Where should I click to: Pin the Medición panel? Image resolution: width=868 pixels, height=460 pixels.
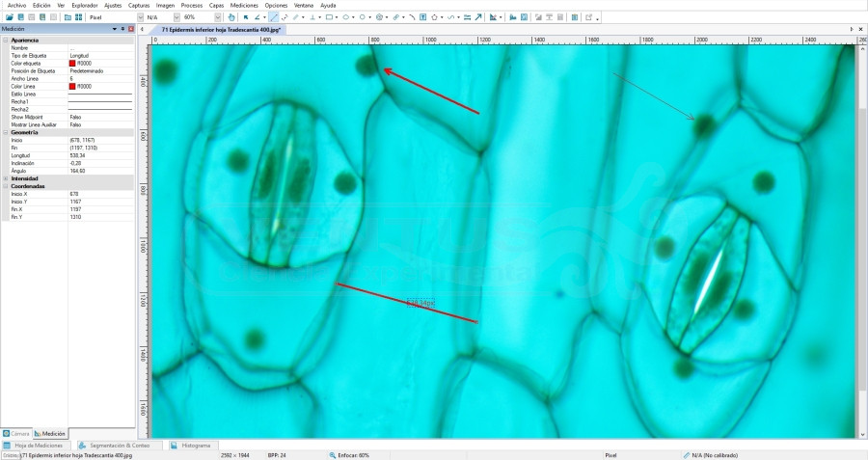click(x=123, y=29)
